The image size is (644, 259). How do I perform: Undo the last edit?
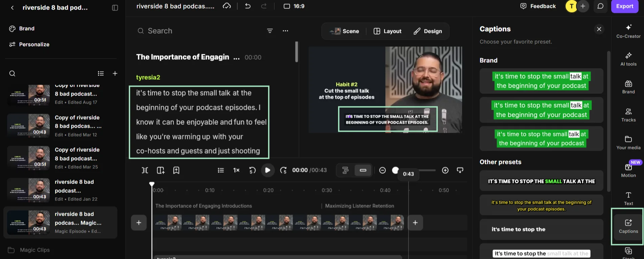248,6
